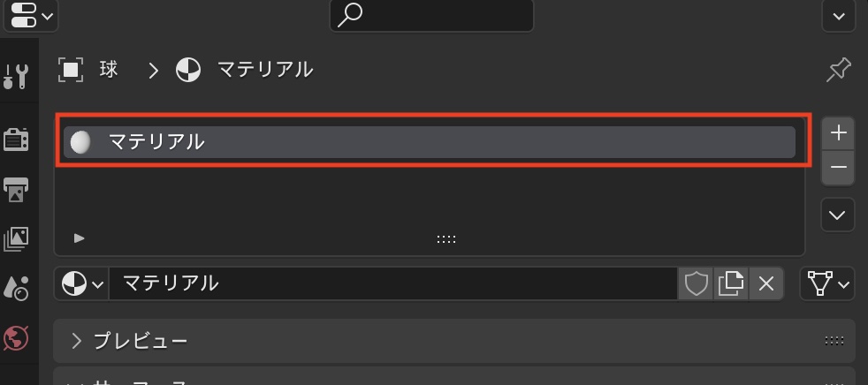Unlink the material with the X button
Viewport: 868px width, 385px height.
tap(765, 283)
